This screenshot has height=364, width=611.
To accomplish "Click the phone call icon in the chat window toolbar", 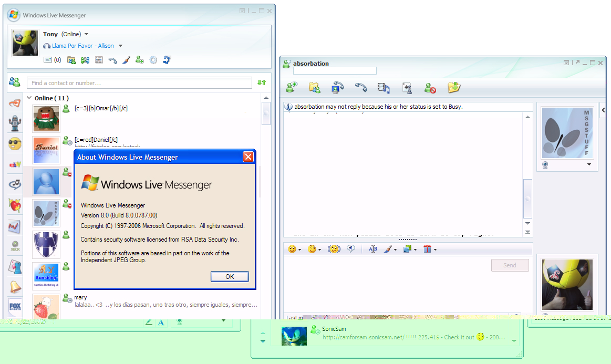I will point(361,87).
